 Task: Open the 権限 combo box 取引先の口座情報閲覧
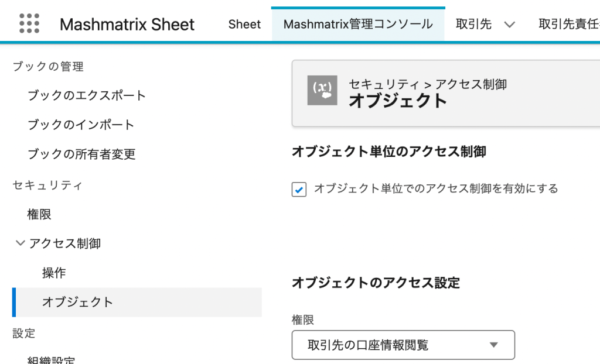tap(403, 345)
